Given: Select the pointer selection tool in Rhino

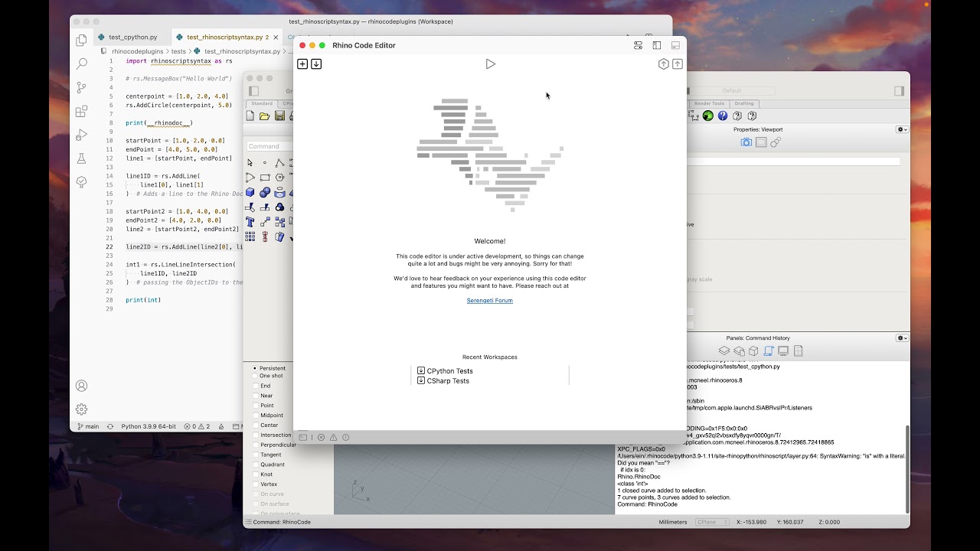Looking at the screenshot, I should 250,162.
